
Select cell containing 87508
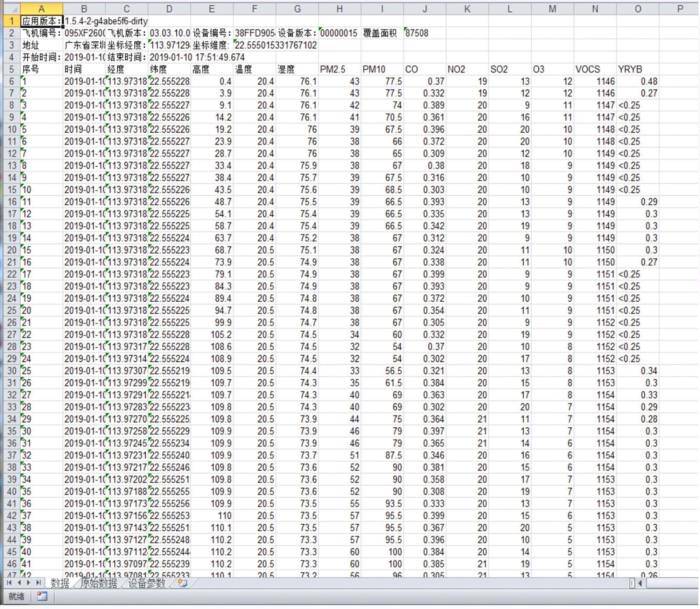[425, 33]
